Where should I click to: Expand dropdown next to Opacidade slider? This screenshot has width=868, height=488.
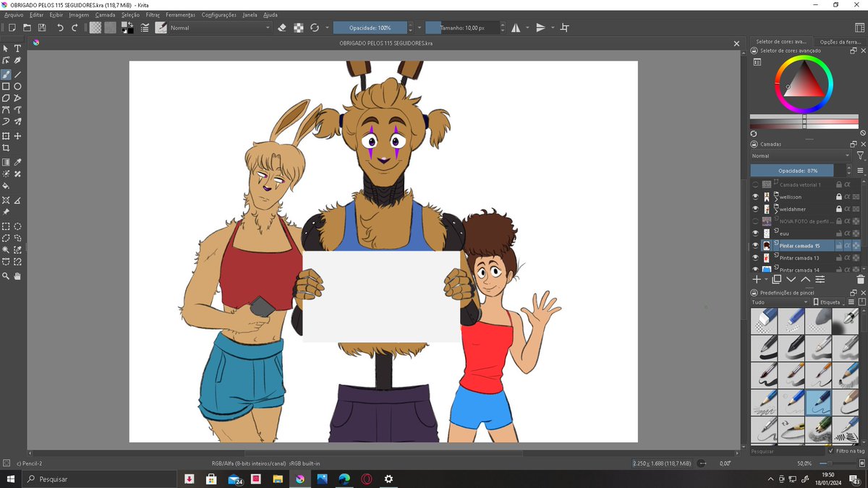[x=420, y=27]
